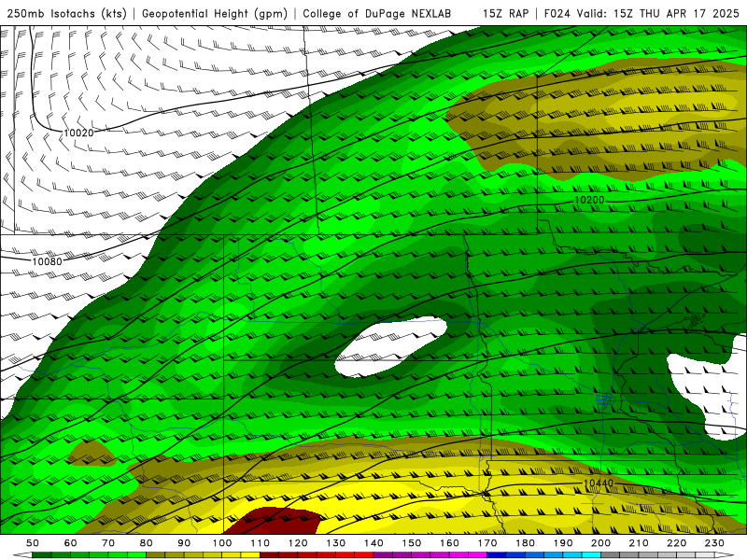
Task: Click the 50 value on the color scale
Action: 33,543
